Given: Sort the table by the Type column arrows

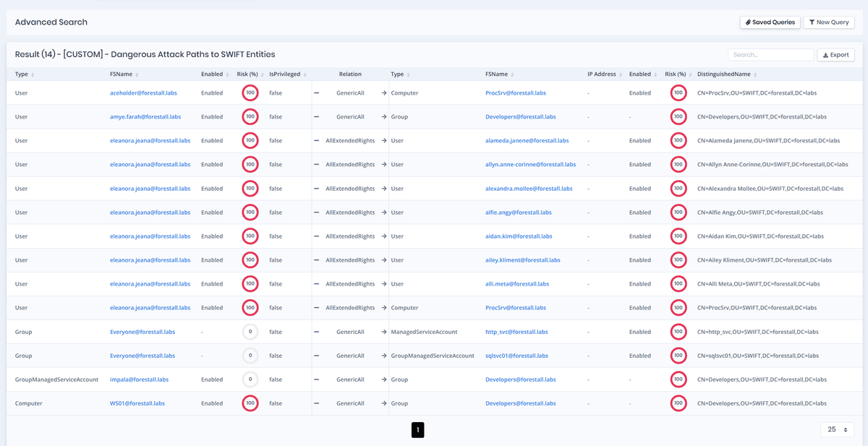Looking at the screenshot, I should click(34, 74).
